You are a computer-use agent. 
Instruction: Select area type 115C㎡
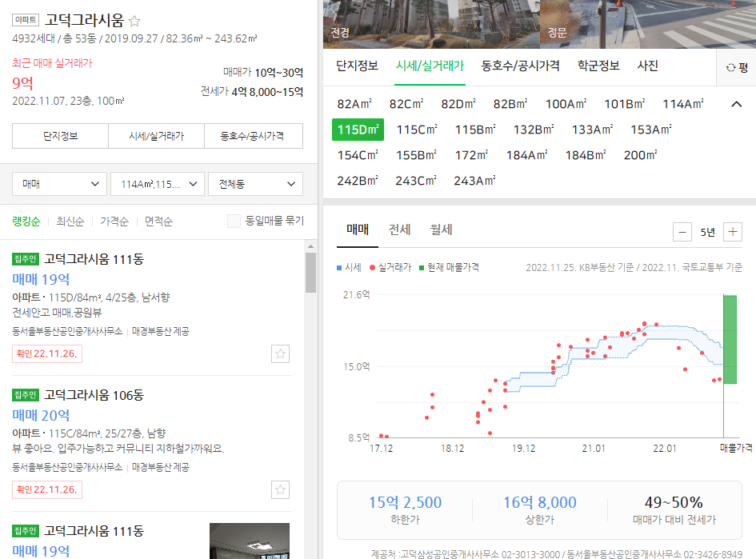417,130
